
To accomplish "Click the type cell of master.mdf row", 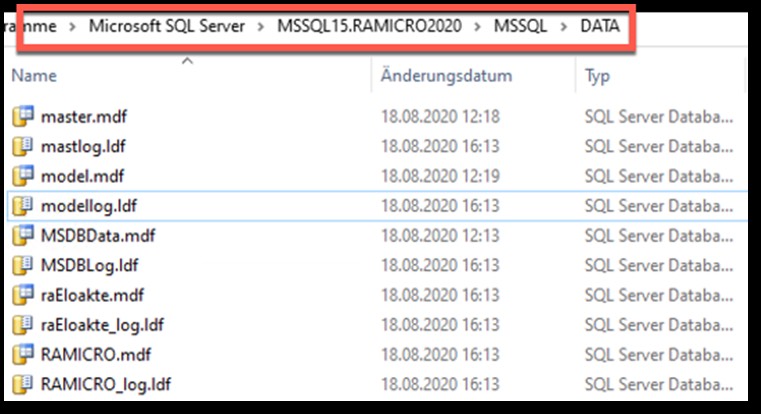I will [659, 116].
